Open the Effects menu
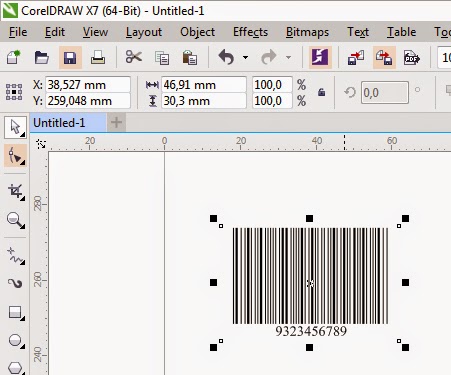Image resolution: width=451 pixels, height=375 pixels. click(250, 32)
